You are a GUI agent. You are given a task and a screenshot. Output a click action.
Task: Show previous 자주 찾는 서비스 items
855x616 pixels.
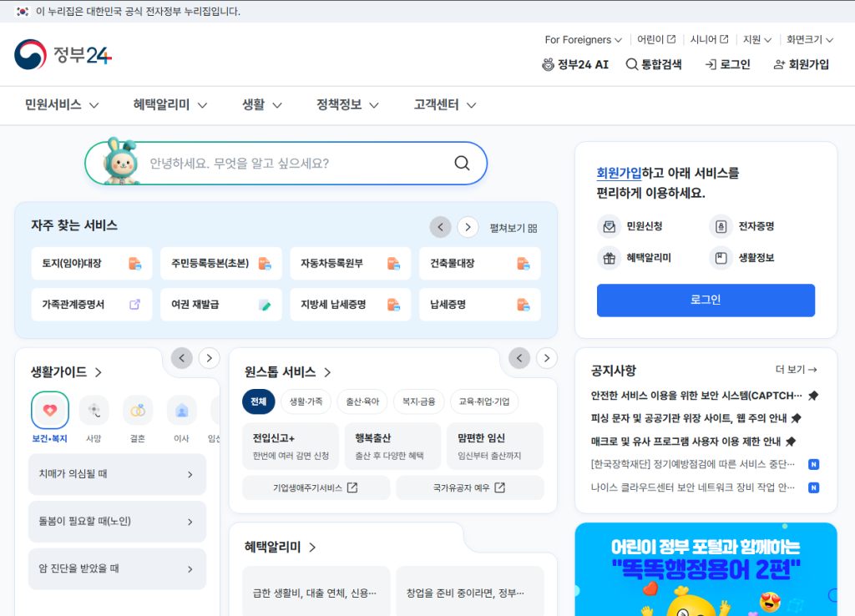tap(441, 227)
